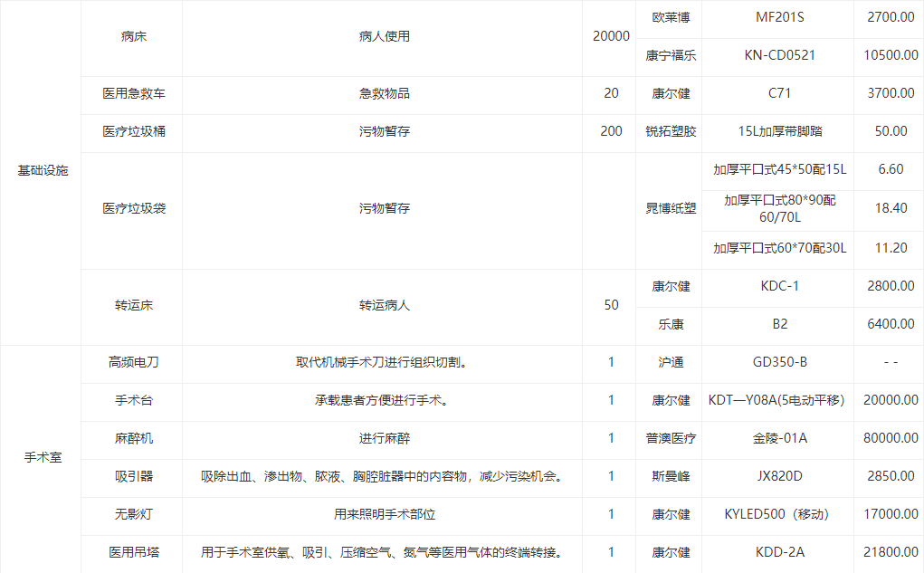Image resolution: width=924 pixels, height=573 pixels.
Task: Select the 用于手术室供氧 description for 医用吊塔
Action: pyautogui.click(x=382, y=552)
